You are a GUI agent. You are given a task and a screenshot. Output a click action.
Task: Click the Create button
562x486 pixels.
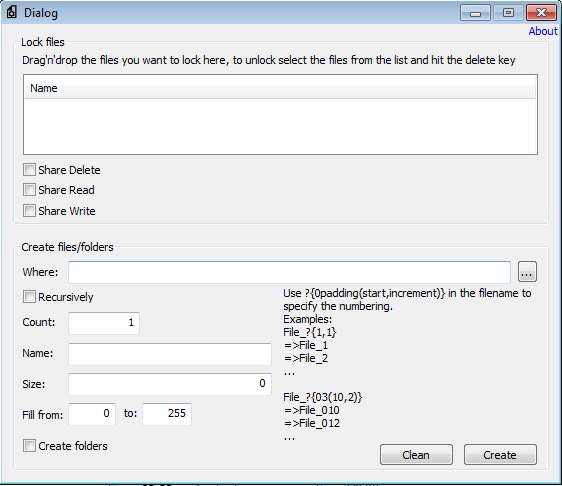click(500, 455)
